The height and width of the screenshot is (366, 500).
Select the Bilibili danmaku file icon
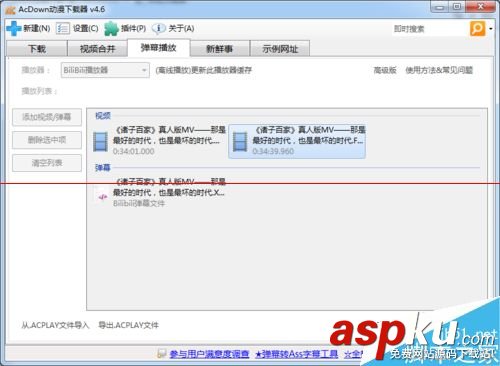(102, 197)
